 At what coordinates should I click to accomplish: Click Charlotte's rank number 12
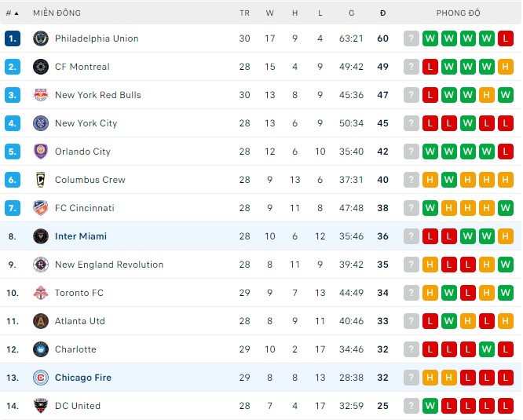click(x=13, y=349)
